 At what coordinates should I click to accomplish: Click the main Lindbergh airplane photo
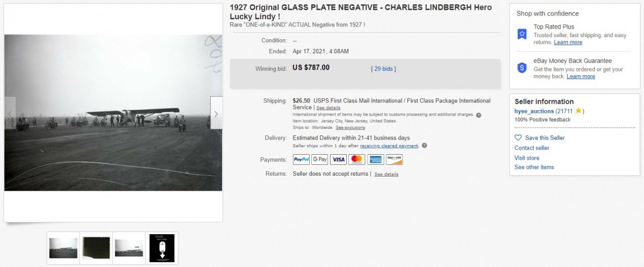pos(113,113)
